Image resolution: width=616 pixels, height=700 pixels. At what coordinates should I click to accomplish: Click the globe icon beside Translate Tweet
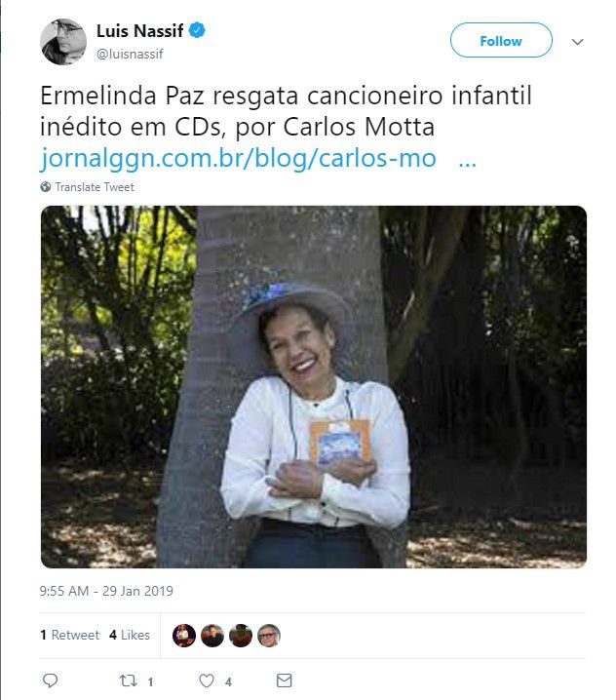[x=46, y=186]
